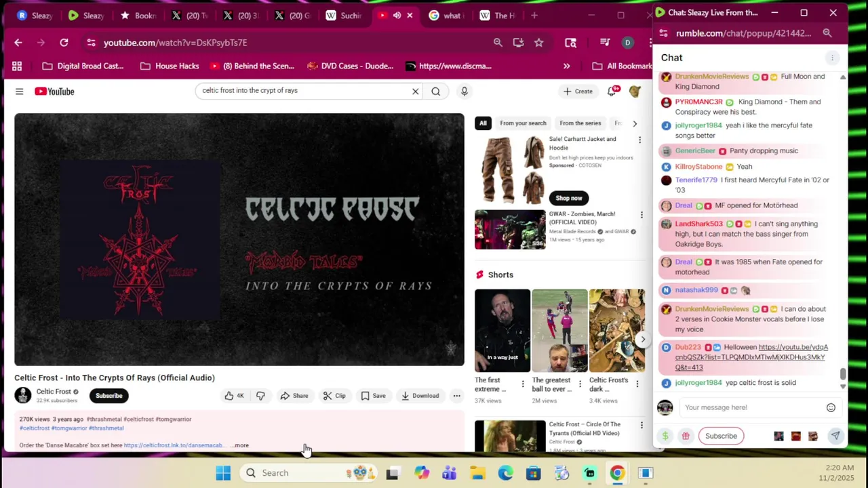Like the Celtic Frost video

pos(234,396)
